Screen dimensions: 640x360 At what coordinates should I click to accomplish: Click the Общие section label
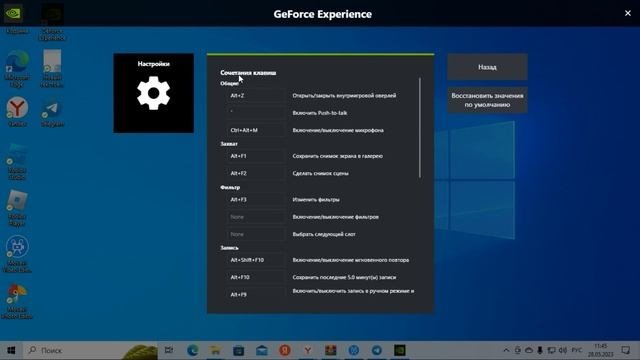[229, 83]
